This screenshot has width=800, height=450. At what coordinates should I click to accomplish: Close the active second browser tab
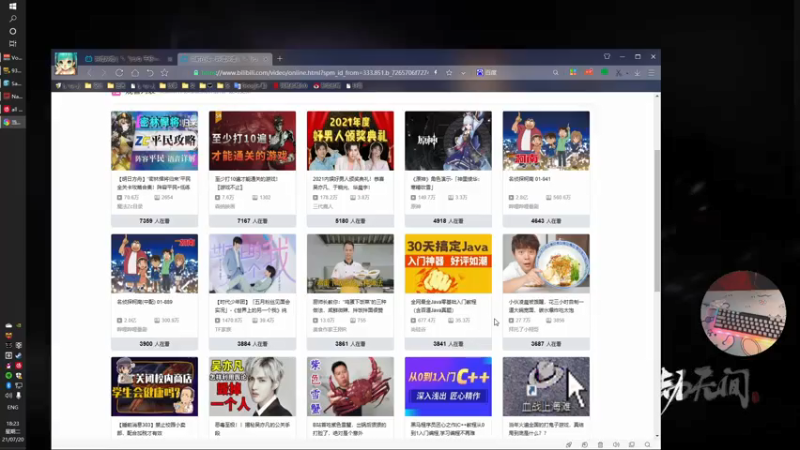coord(265,59)
